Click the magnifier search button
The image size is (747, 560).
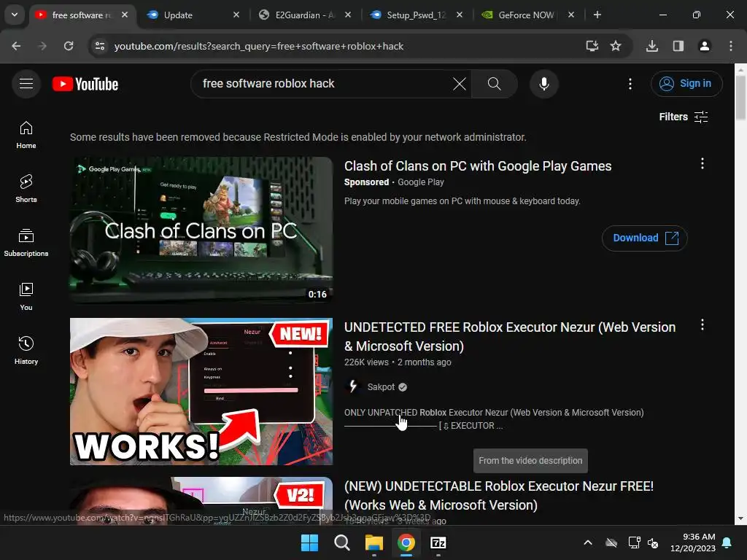[494, 84]
